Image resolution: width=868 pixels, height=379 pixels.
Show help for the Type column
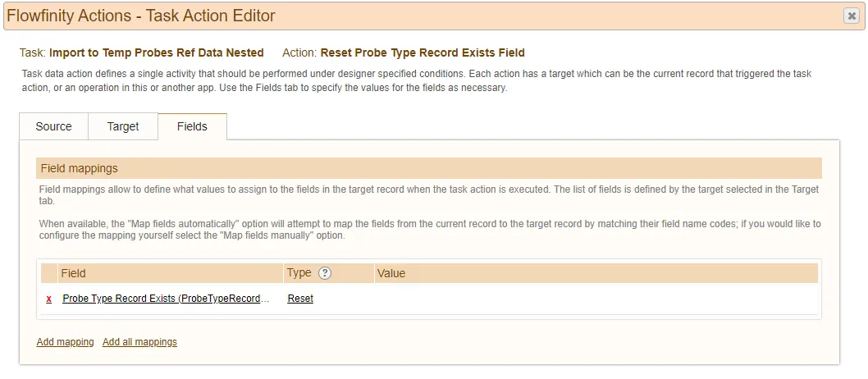pyautogui.click(x=325, y=273)
